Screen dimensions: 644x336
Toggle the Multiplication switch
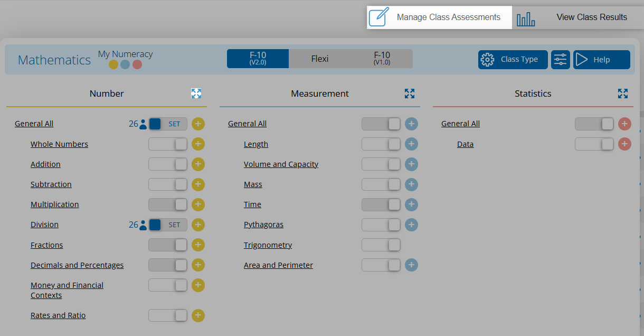point(168,204)
